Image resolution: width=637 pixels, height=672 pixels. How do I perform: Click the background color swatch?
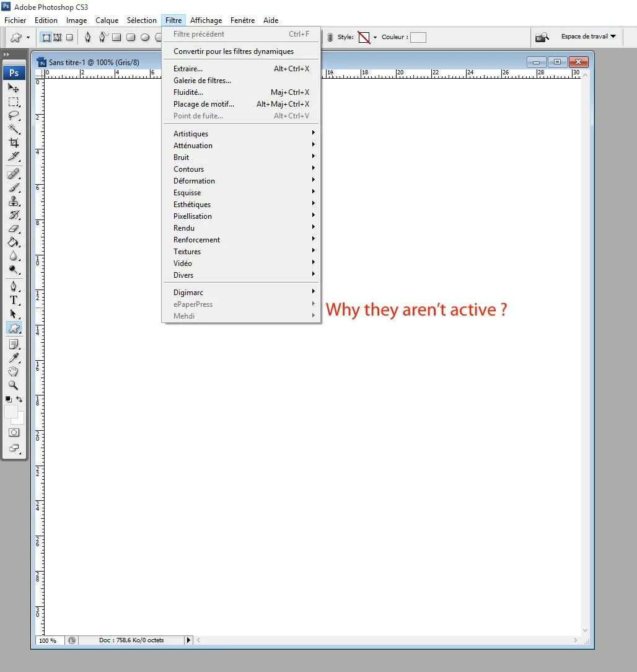point(20,420)
